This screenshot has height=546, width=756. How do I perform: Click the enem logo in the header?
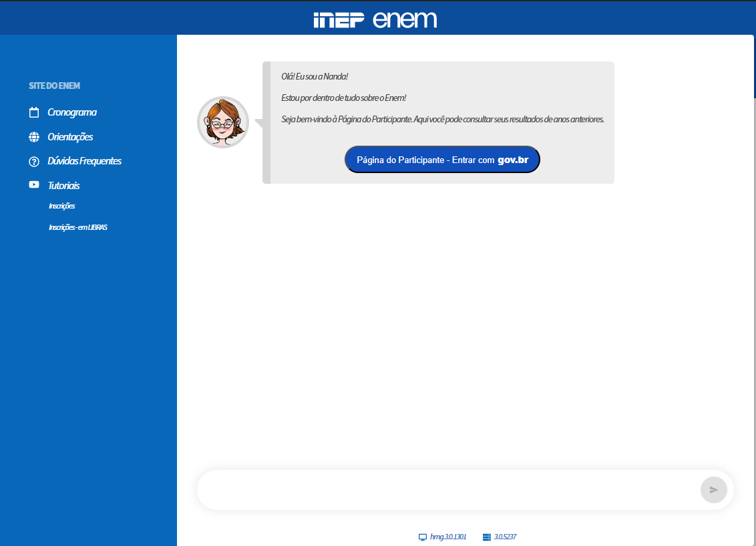(405, 19)
